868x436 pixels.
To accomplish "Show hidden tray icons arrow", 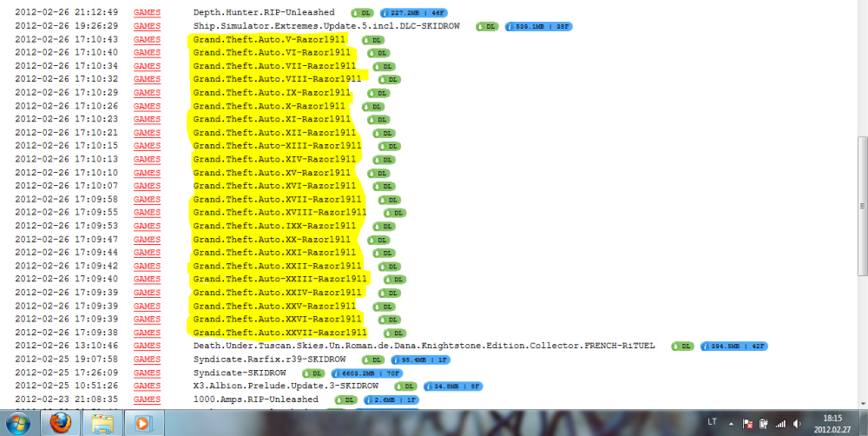I will [731, 424].
